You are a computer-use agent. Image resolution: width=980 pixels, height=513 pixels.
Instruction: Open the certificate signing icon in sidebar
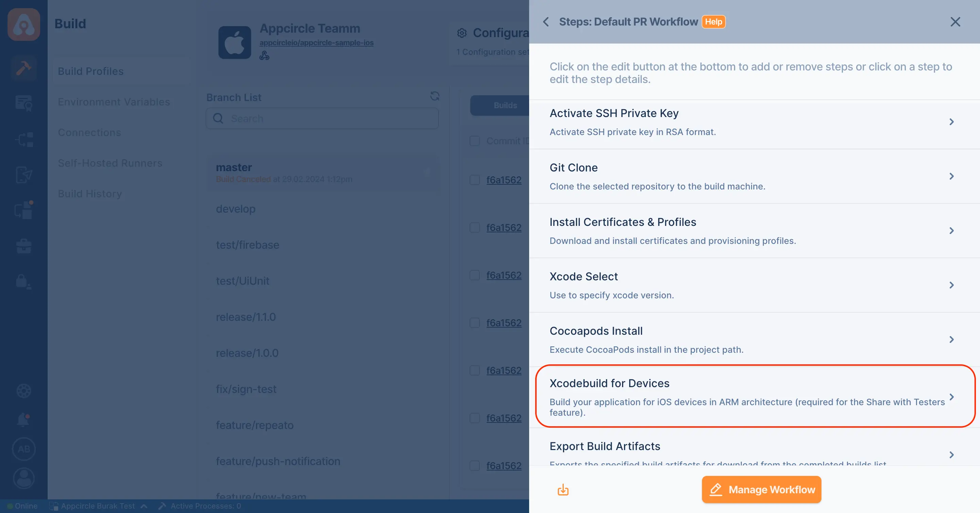coord(23,103)
